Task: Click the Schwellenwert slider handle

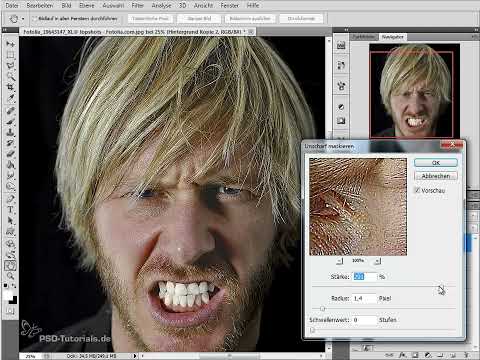Action: coord(312,330)
